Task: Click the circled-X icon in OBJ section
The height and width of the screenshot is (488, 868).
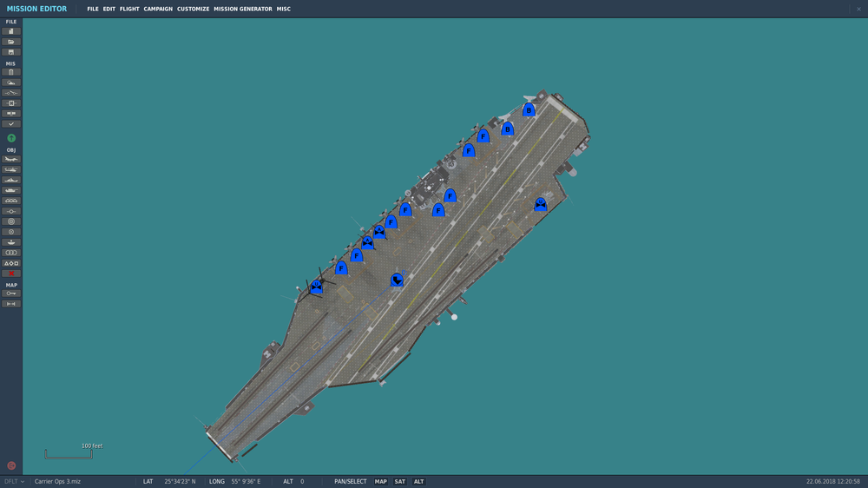Action: pyautogui.click(x=11, y=232)
